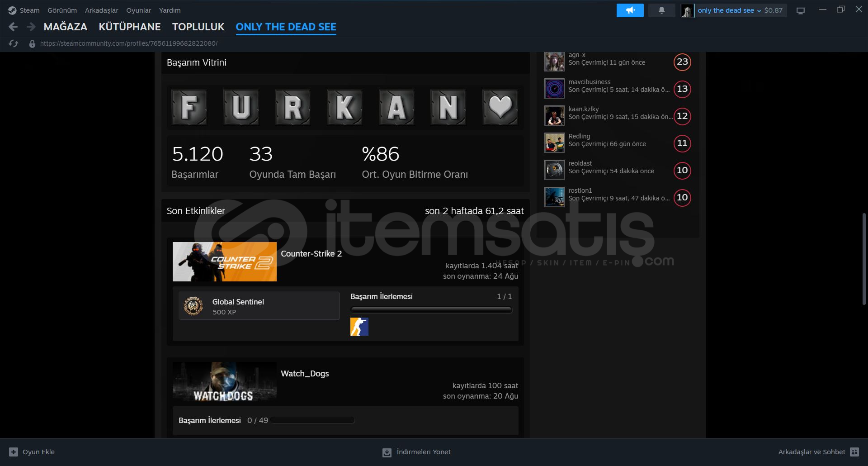Click kaan.kzlky avatar image
868x466 pixels.
[x=554, y=116]
